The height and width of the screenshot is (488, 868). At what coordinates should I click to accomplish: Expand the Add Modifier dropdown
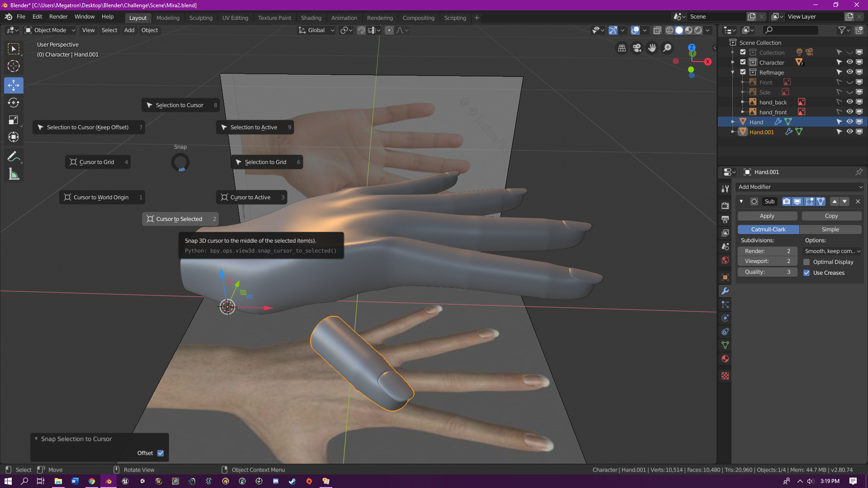pos(799,187)
